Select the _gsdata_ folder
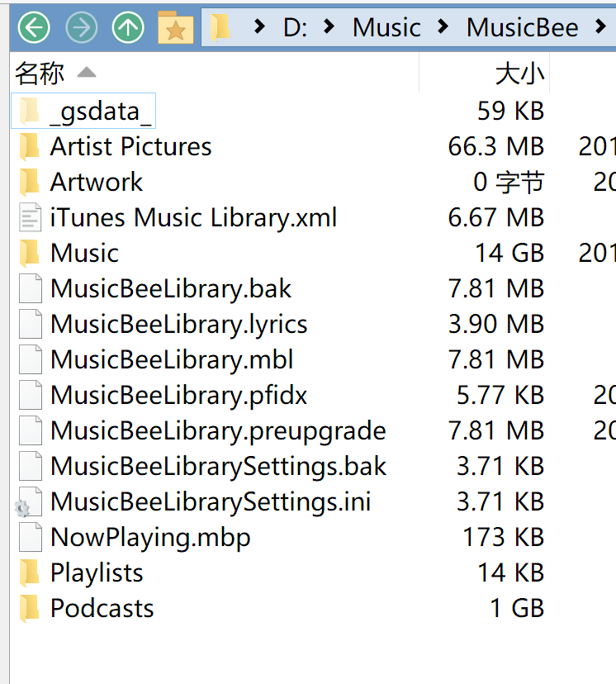616x684 pixels. 100,111
